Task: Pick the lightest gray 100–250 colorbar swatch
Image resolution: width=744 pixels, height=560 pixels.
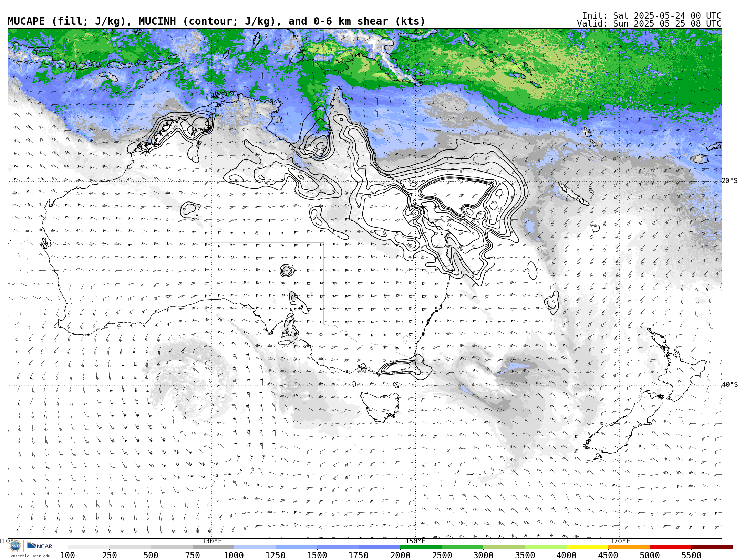Action: (89, 547)
